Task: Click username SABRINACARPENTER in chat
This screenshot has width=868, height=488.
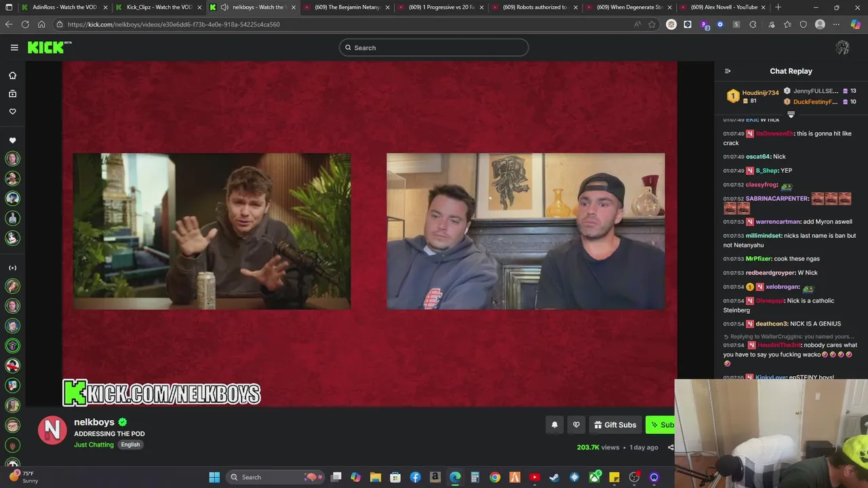Action: click(x=777, y=199)
